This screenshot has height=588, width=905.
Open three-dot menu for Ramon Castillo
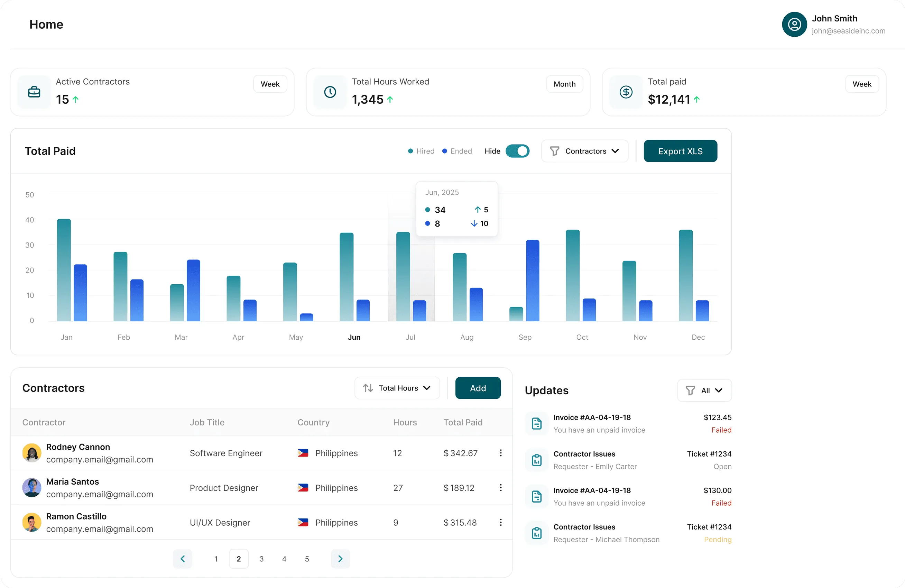tap(500, 522)
